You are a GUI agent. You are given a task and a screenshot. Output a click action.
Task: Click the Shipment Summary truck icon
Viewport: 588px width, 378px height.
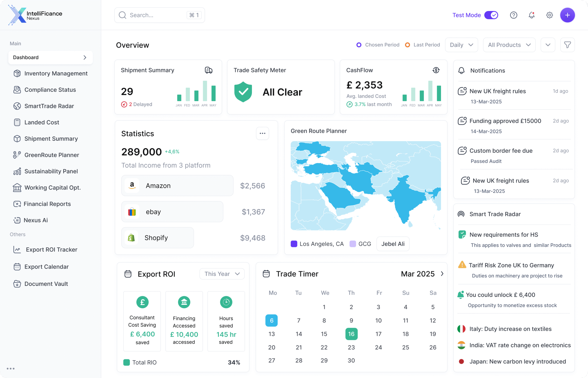[208, 70]
